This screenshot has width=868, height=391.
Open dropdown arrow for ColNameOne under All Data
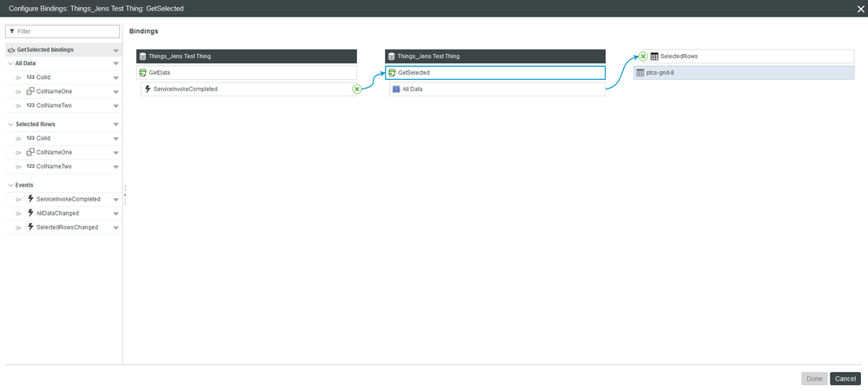[x=116, y=92]
